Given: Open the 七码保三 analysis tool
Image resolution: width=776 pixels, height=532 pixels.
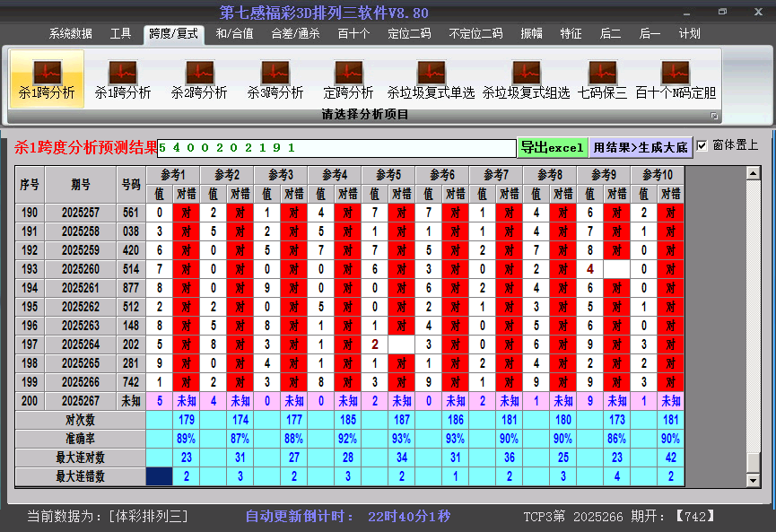Looking at the screenshot, I should (x=604, y=78).
